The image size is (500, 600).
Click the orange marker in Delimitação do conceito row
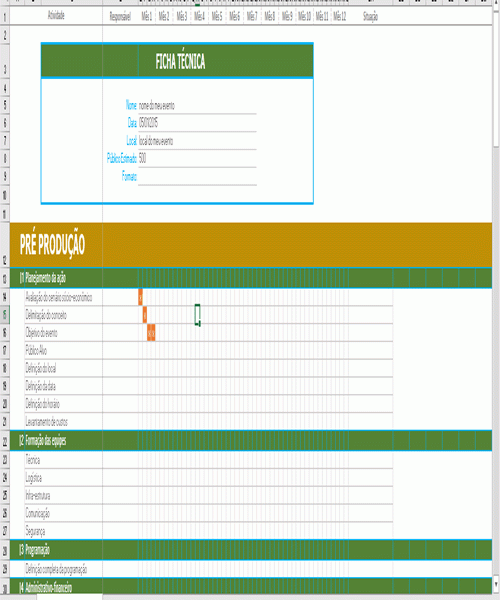pyautogui.click(x=145, y=315)
